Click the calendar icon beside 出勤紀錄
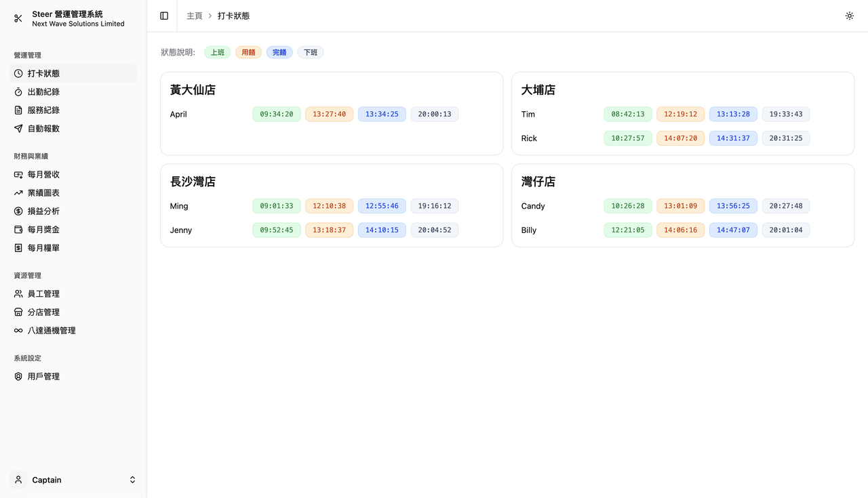The height and width of the screenshot is (498, 868). [x=18, y=91]
